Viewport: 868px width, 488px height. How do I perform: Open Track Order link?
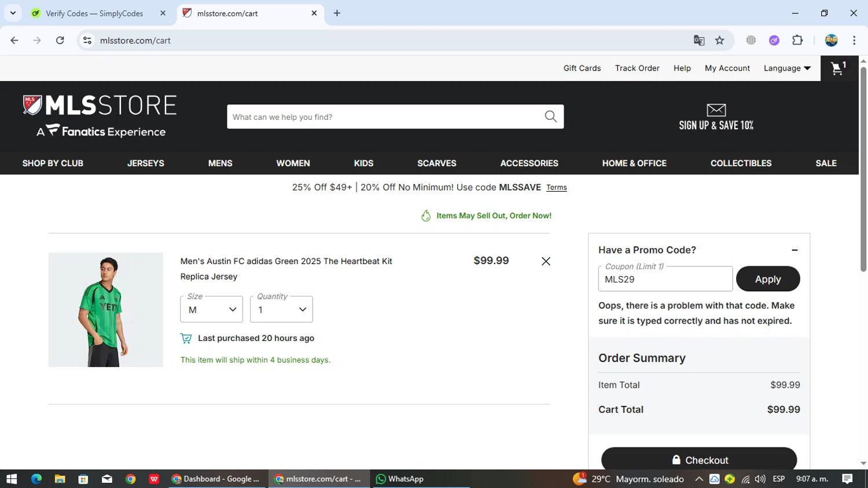click(637, 68)
